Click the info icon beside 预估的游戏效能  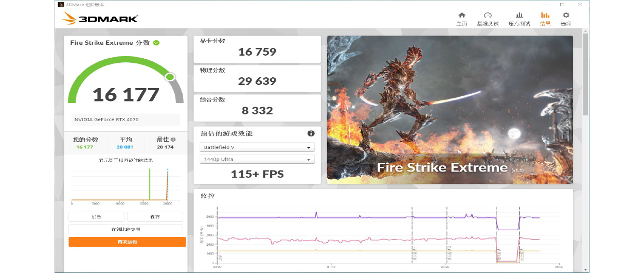point(311,133)
